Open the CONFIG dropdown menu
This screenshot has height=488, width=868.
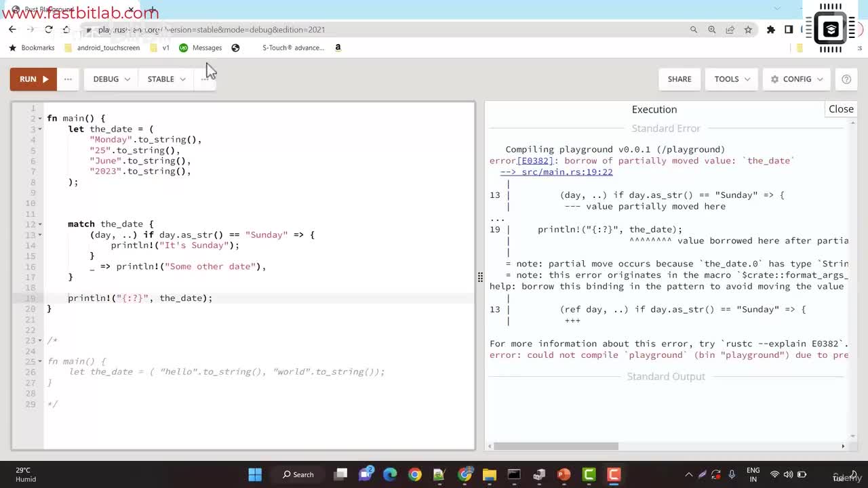coord(797,79)
